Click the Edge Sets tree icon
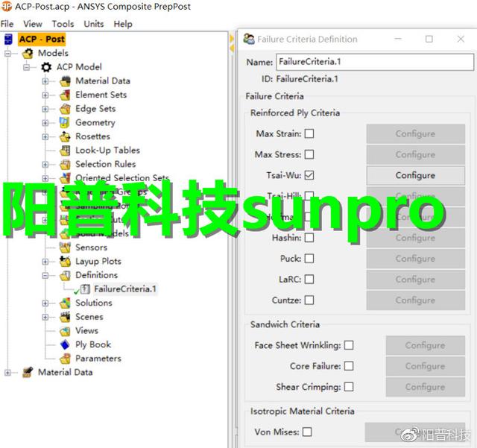The width and height of the screenshot is (477, 448). click(65, 109)
